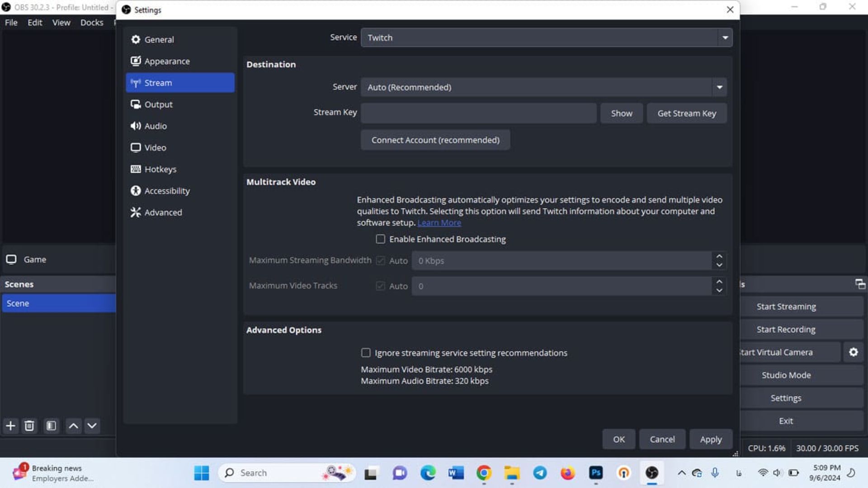Open volume control in system tray

[x=777, y=473]
